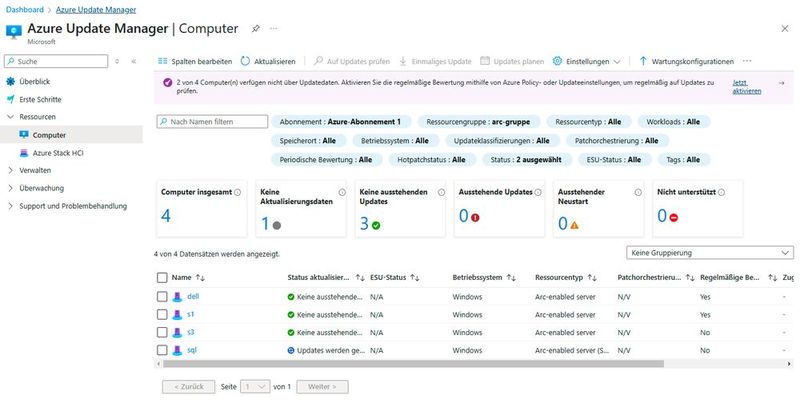This screenshot has height=407, width=800.
Task: Click the Spalten bearbeiten button
Action: [x=195, y=61]
